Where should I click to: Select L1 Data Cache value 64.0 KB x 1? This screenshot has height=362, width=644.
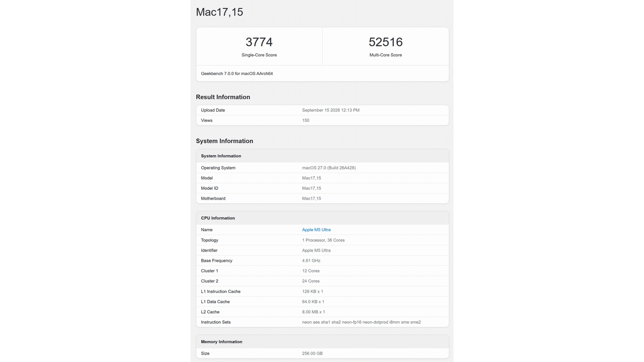coord(313,302)
